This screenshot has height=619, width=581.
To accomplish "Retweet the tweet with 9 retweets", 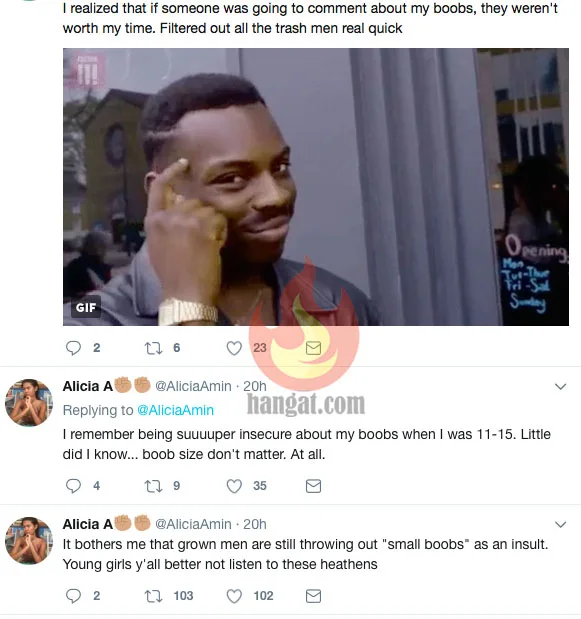I will click(x=153, y=486).
